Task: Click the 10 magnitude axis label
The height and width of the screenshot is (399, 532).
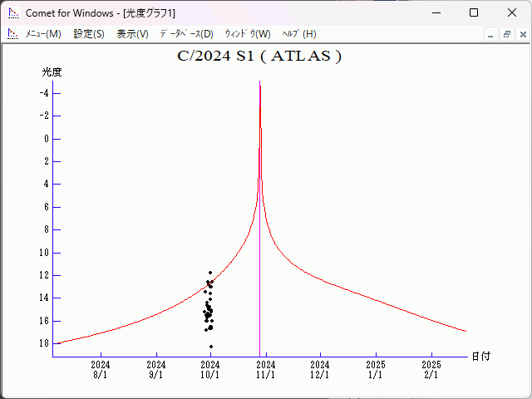Action: click(44, 253)
